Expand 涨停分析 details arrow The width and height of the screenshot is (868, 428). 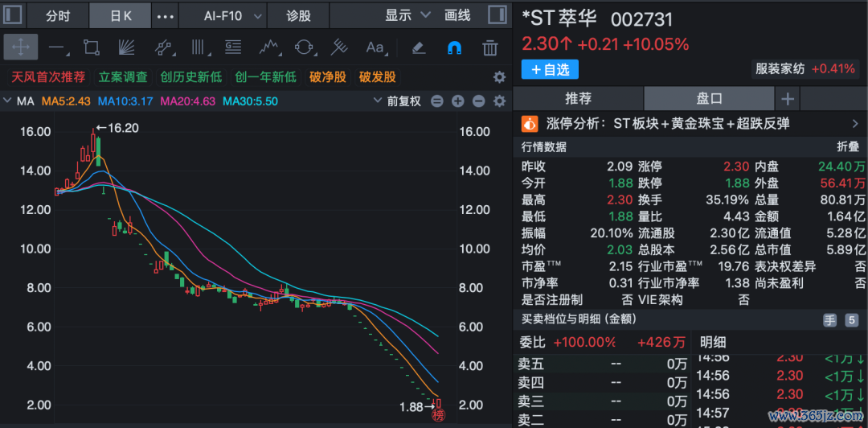coord(855,124)
